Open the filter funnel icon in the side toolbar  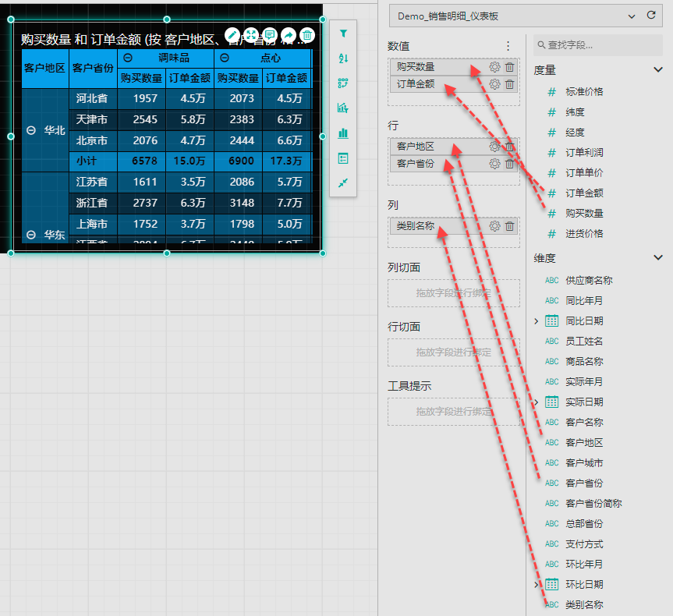[x=343, y=34]
